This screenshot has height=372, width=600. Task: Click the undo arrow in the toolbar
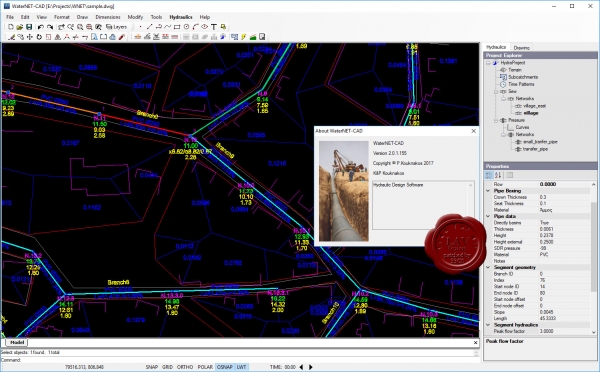[41, 27]
